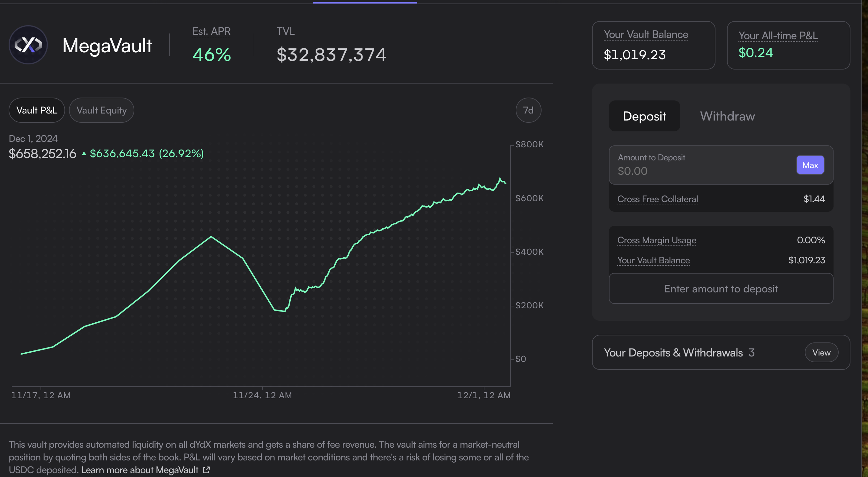This screenshot has width=868, height=477.
Task: Switch chart to Vault P&L view
Action: point(37,110)
